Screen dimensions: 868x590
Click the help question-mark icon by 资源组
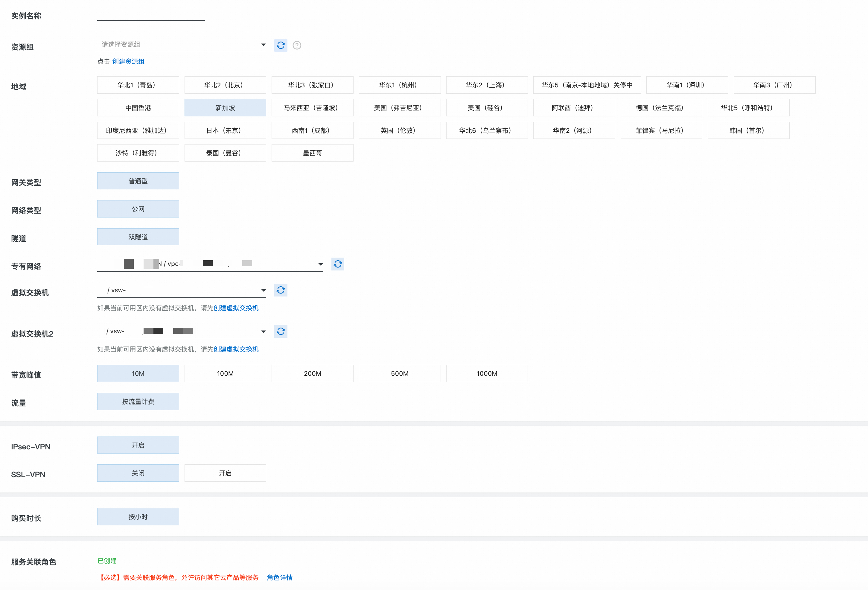coord(296,45)
